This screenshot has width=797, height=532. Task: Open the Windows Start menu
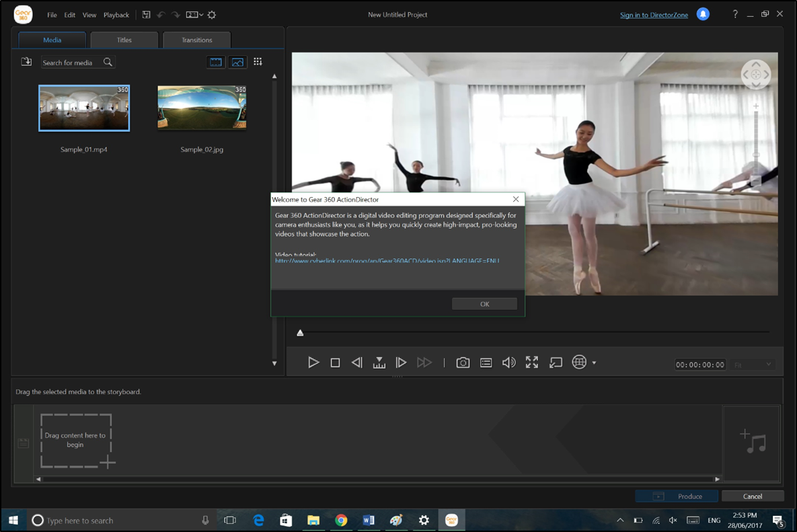point(13,521)
